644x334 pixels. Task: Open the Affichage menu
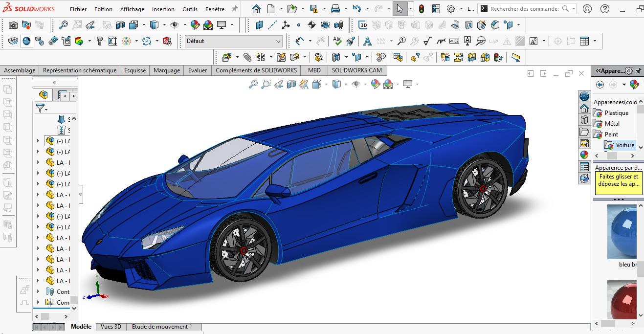click(132, 9)
